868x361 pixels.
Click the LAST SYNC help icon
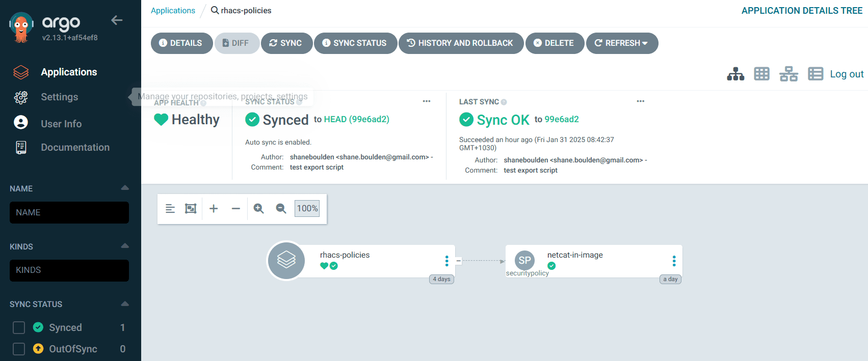pyautogui.click(x=504, y=102)
